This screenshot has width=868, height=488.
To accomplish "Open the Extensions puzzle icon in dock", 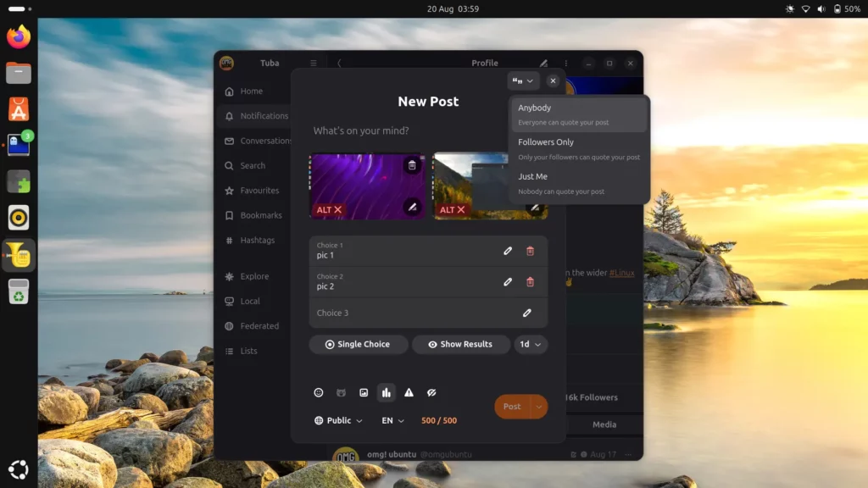I will [19, 182].
